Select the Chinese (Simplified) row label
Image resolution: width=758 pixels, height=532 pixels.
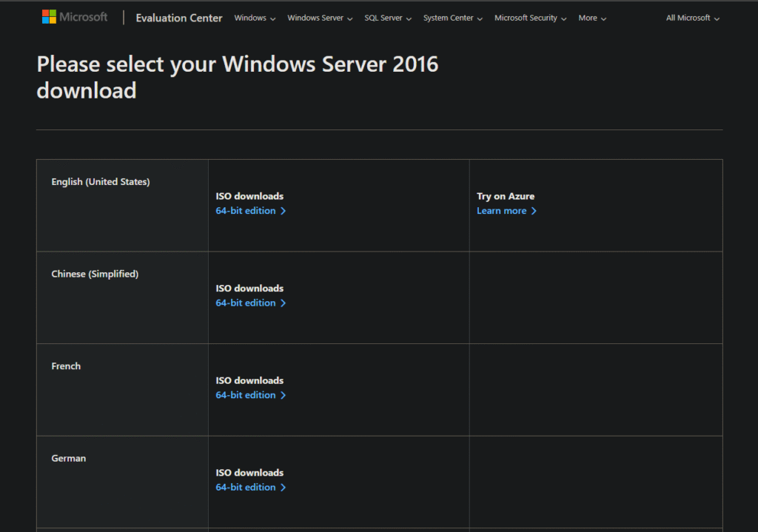point(95,274)
